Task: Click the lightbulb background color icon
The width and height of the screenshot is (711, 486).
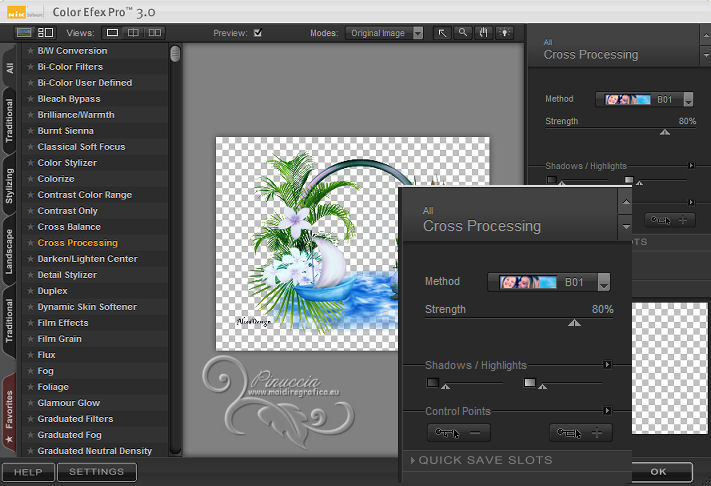Action: click(504, 33)
